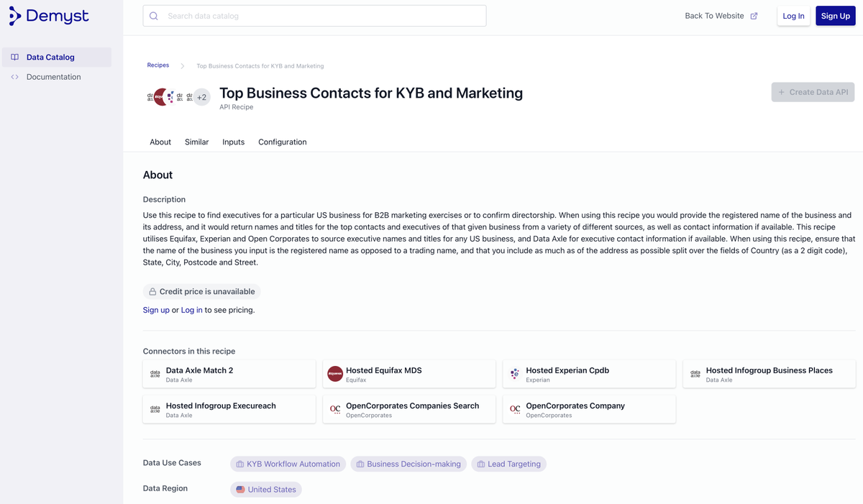
Task: Click the Log In button
Action: point(793,16)
